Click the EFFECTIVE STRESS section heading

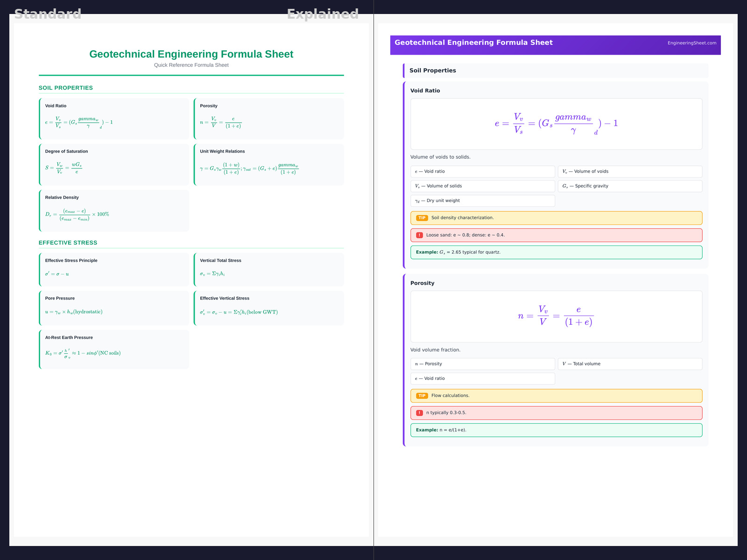point(68,243)
